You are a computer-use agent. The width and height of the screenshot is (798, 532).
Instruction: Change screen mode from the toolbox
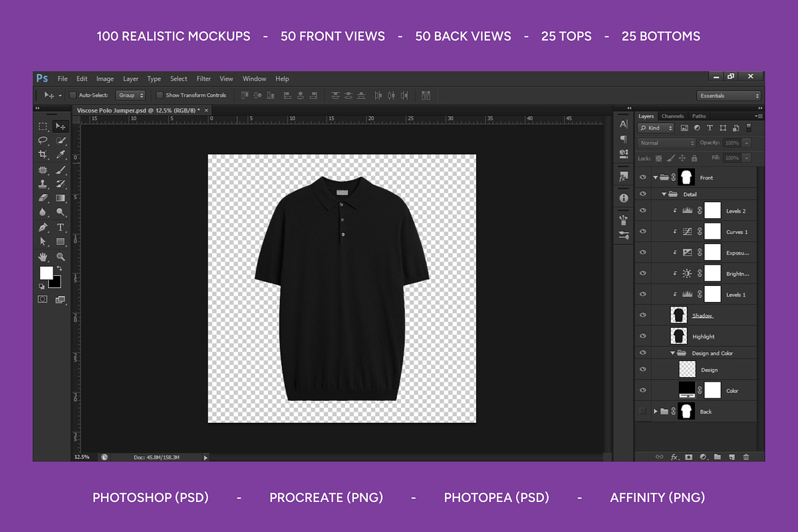(x=61, y=300)
